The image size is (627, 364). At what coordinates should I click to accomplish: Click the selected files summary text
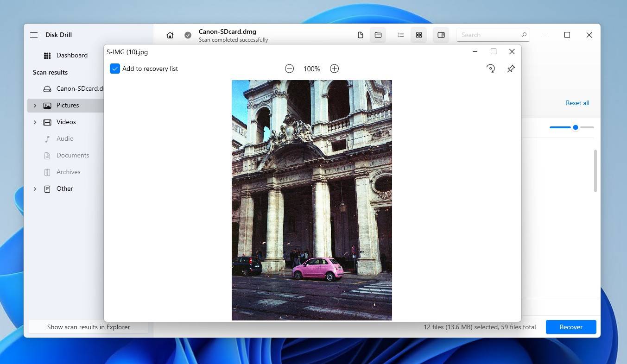pos(480,327)
